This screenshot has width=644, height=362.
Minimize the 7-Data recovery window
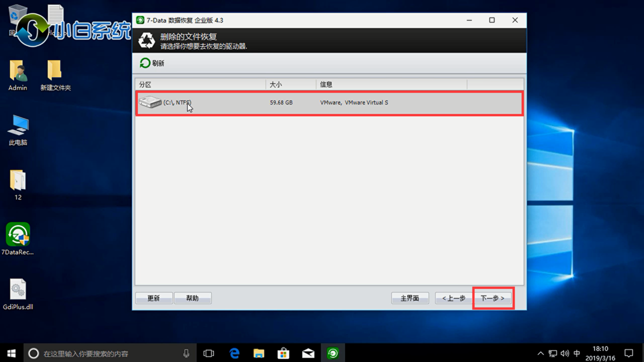tap(469, 20)
